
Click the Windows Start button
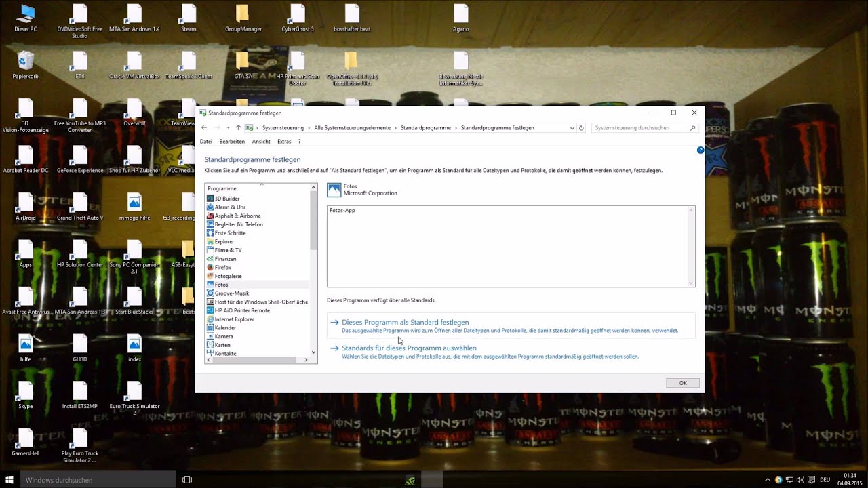(x=9, y=479)
